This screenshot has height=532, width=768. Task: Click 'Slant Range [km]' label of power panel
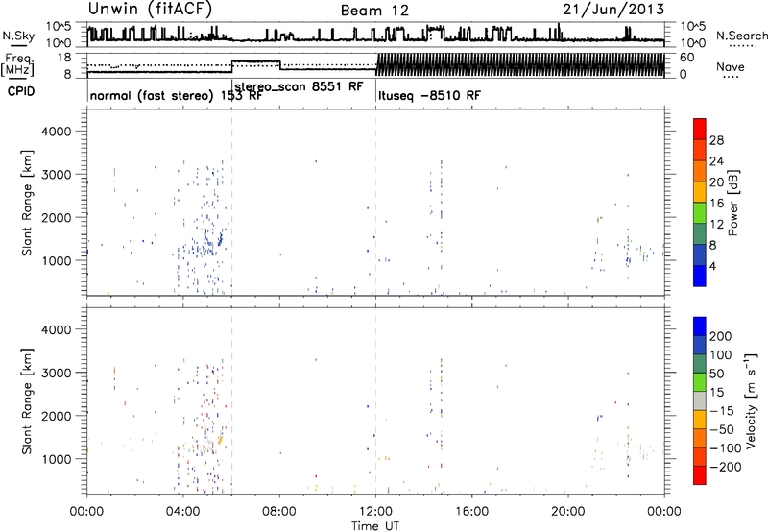point(27,203)
